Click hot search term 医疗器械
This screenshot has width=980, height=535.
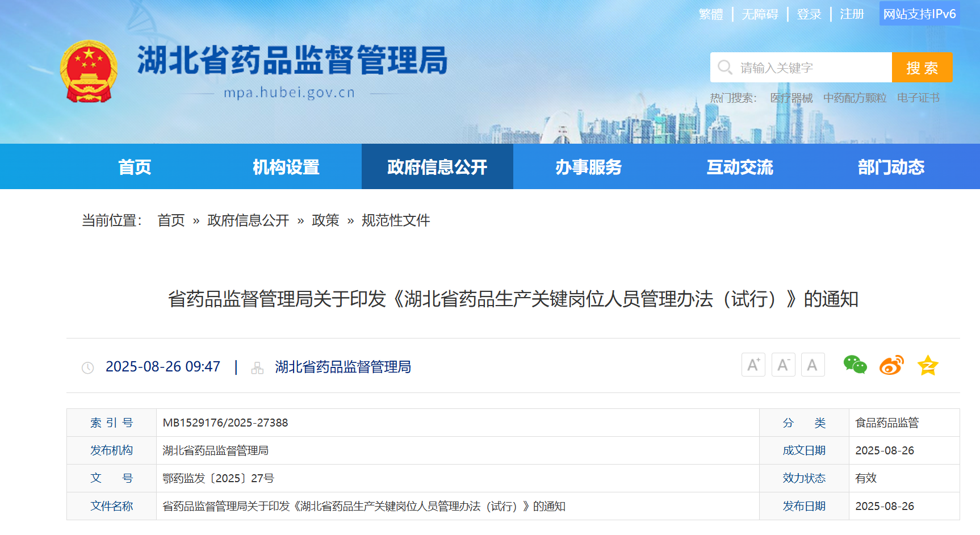click(791, 98)
